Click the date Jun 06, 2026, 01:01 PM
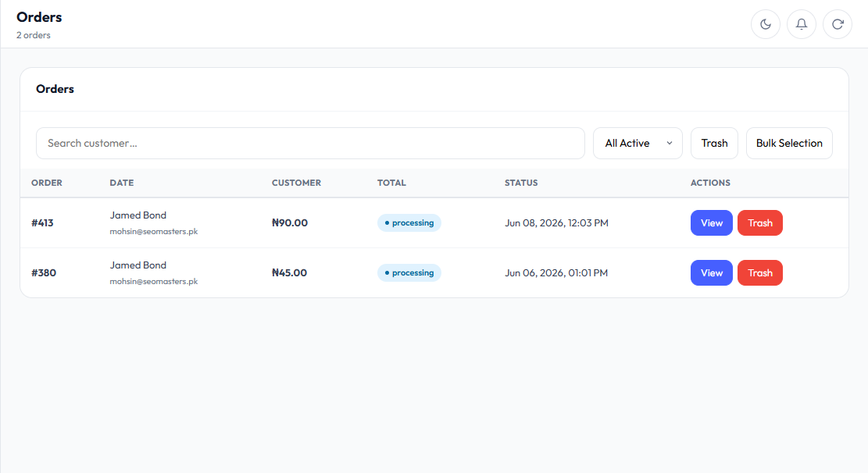Screen dimensions: 868x473 (556, 272)
